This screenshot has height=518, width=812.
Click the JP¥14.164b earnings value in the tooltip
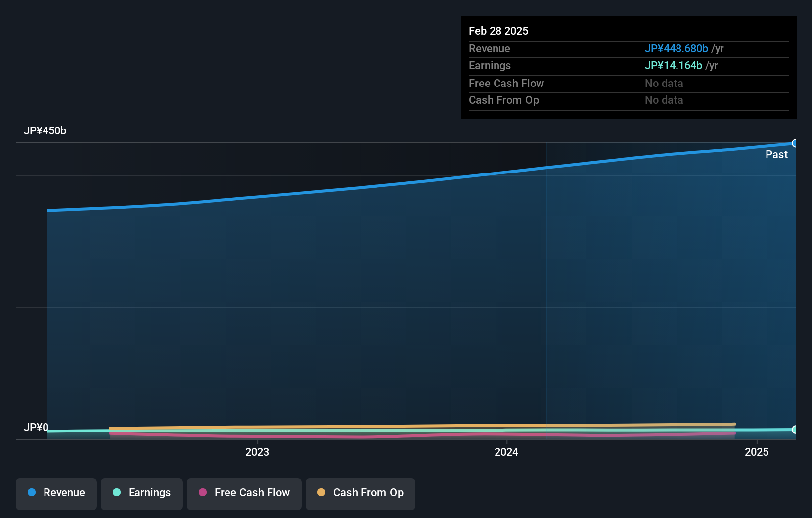[673, 65]
